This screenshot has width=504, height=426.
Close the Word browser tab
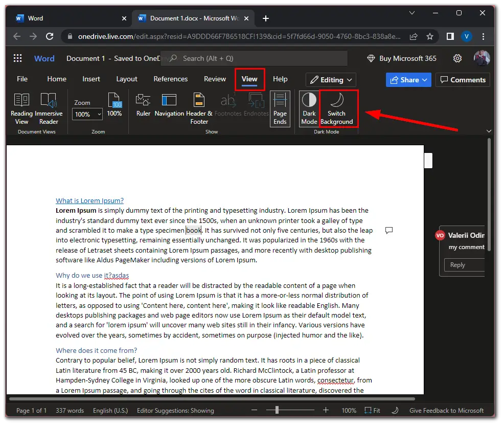point(124,18)
